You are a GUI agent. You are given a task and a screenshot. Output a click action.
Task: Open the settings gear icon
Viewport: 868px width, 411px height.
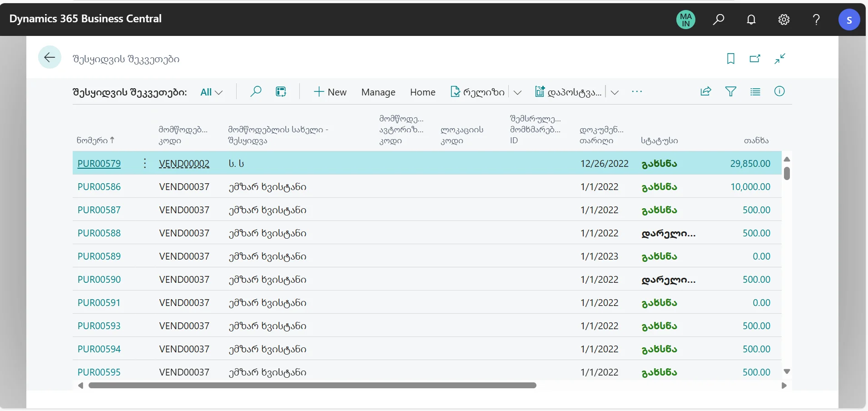pos(784,20)
